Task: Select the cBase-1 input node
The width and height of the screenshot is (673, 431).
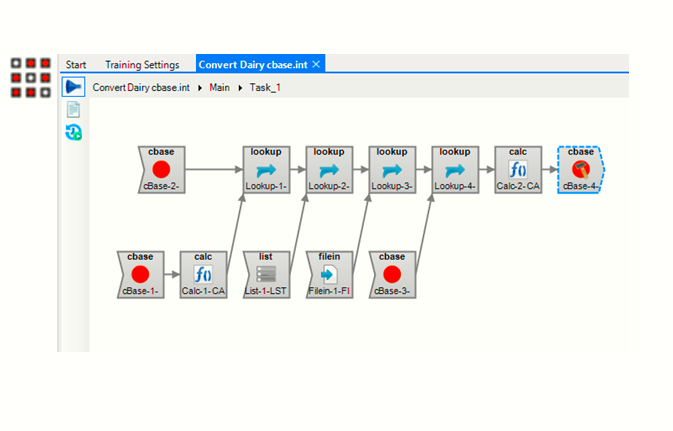Action: tap(140, 274)
